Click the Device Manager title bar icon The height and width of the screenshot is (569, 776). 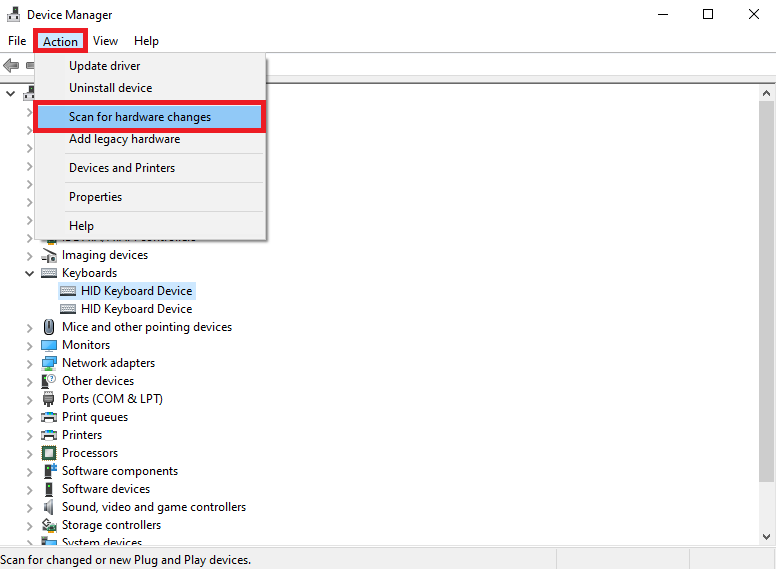coord(13,15)
